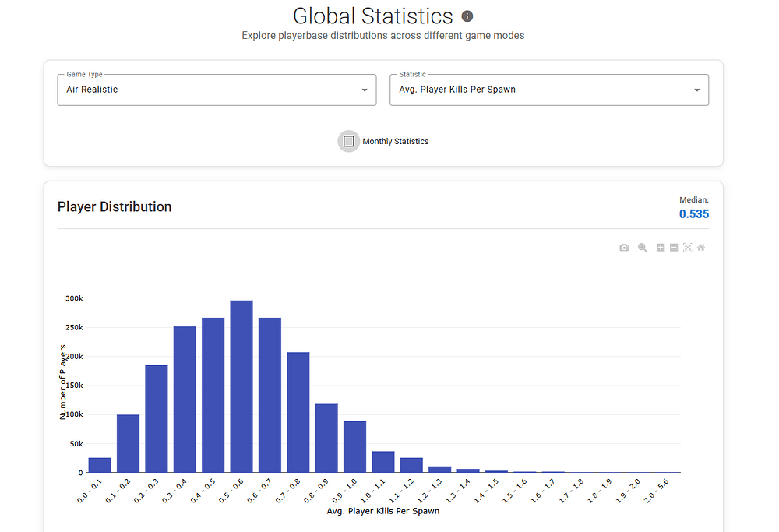
Task: Open the Statistic dropdown
Action: point(541,90)
